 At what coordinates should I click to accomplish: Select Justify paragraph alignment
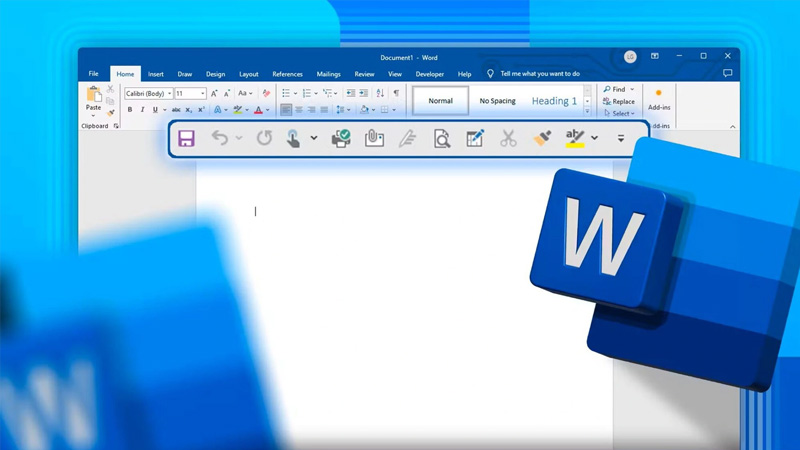pos(324,110)
